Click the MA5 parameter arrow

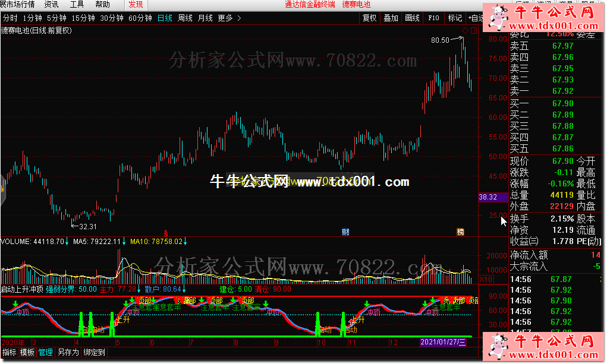pyautogui.click(x=124, y=242)
